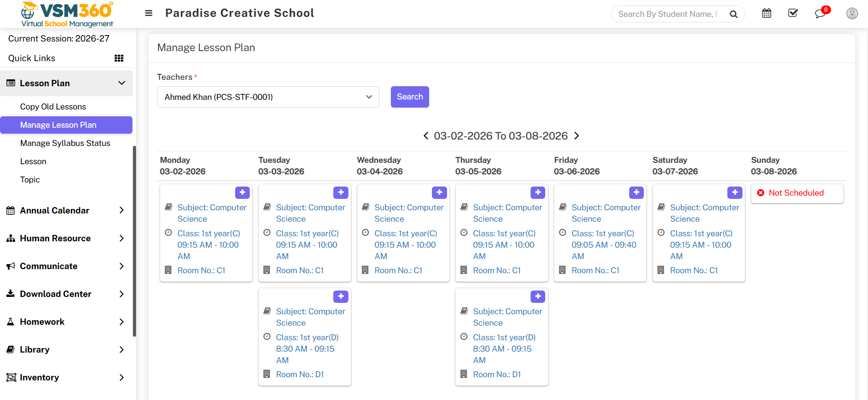Expand the Communicate chevron
Image resolution: width=868 pixels, height=400 pixels.
121,266
